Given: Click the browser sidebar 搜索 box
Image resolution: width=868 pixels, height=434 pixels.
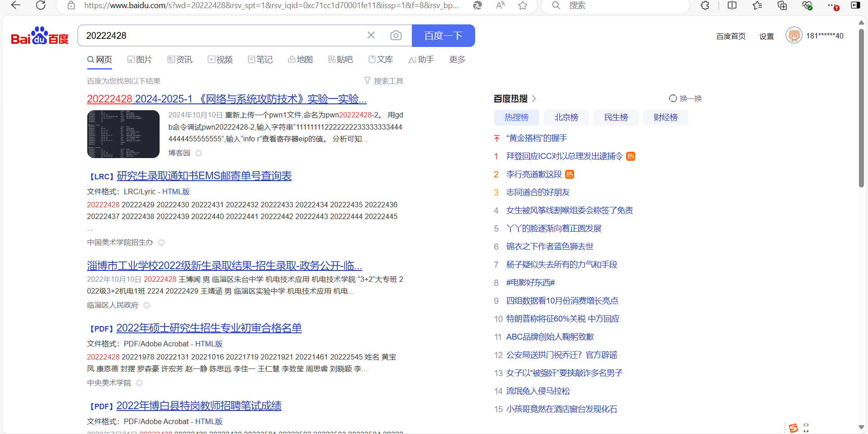Looking at the screenshot, I should click(615, 5).
